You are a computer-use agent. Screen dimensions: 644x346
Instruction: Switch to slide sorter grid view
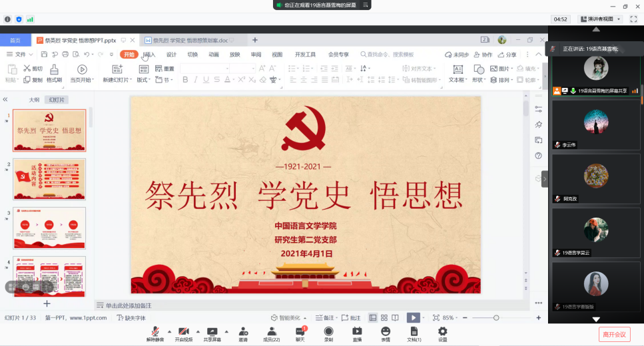(384, 317)
